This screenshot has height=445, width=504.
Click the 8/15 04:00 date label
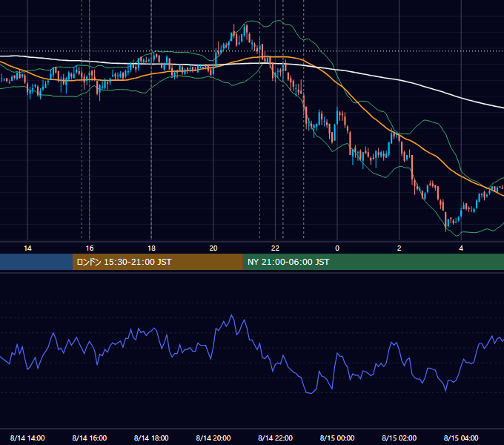[x=461, y=438]
